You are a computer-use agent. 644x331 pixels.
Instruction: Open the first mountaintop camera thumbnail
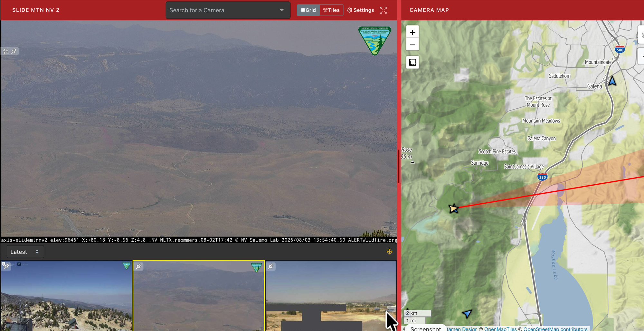click(66, 296)
